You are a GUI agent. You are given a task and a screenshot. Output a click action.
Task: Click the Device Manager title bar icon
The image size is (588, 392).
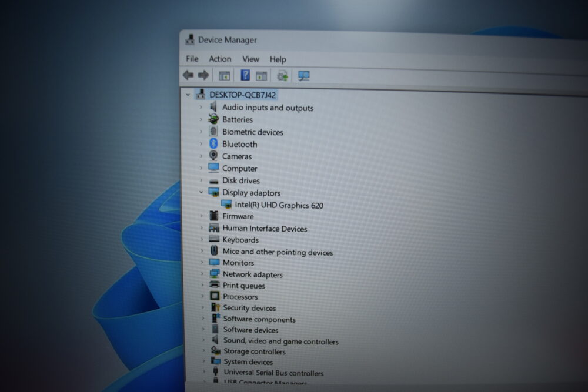(x=190, y=40)
